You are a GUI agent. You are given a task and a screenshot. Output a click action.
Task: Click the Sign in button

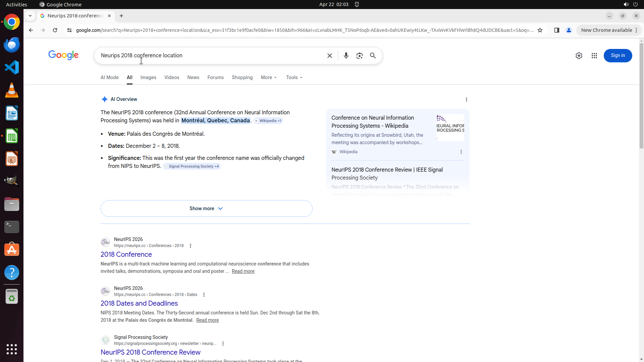click(x=618, y=56)
